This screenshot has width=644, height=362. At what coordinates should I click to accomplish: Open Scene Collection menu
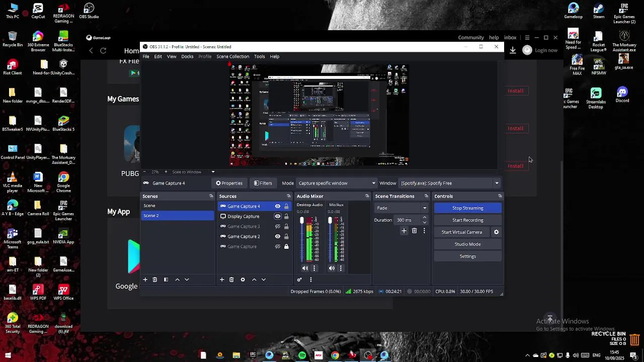pos(232,56)
